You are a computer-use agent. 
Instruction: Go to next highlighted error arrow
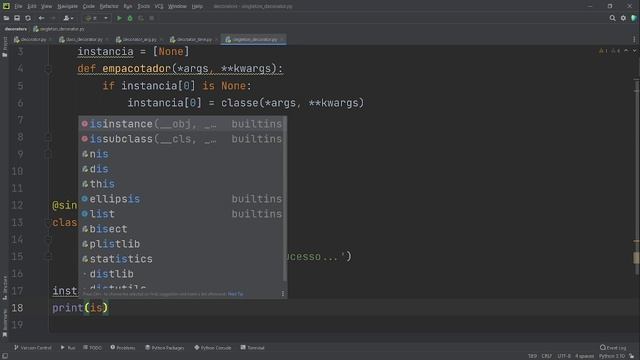(634, 51)
